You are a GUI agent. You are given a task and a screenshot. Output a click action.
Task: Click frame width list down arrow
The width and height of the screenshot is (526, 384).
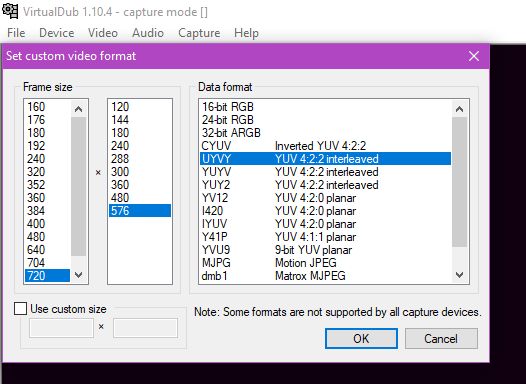(x=78, y=275)
